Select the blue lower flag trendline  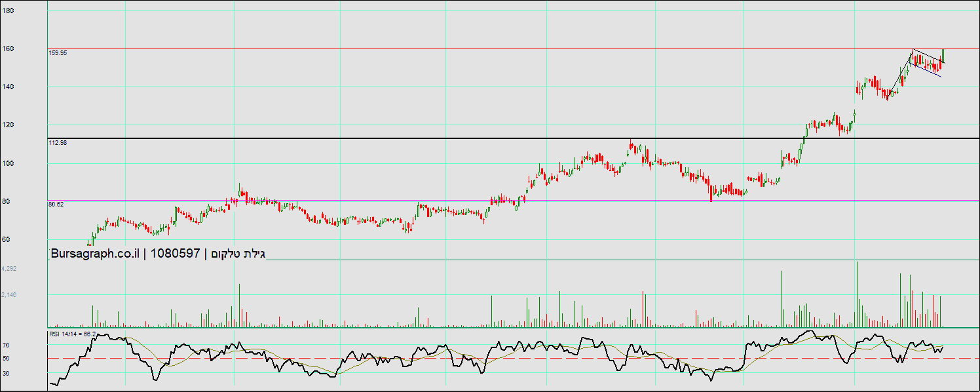926,70
